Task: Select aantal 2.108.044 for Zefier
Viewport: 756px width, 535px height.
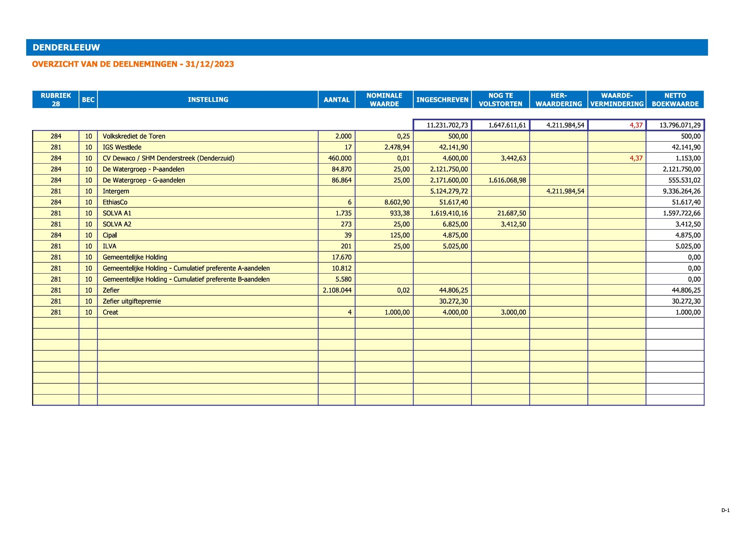Action: pos(336,290)
